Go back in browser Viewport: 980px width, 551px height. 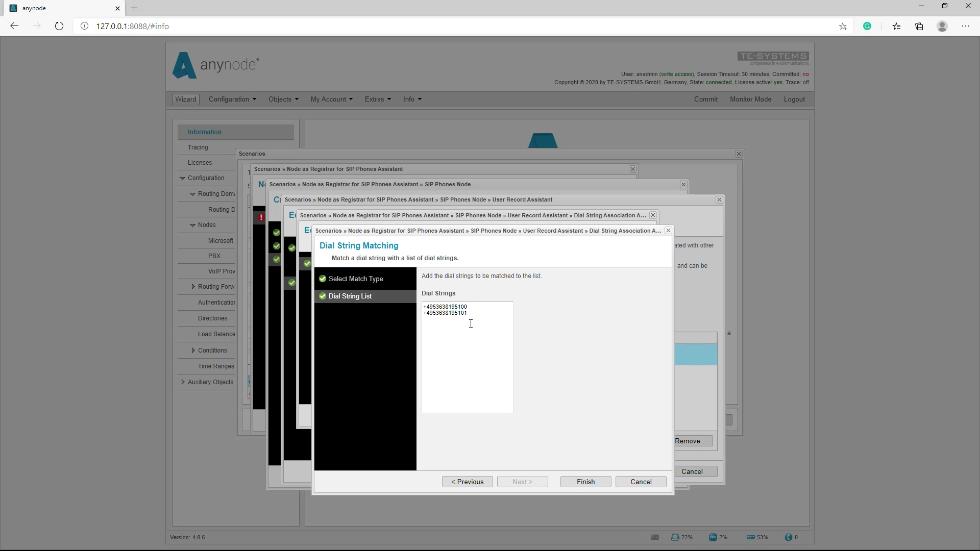click(x=14, y=26)
